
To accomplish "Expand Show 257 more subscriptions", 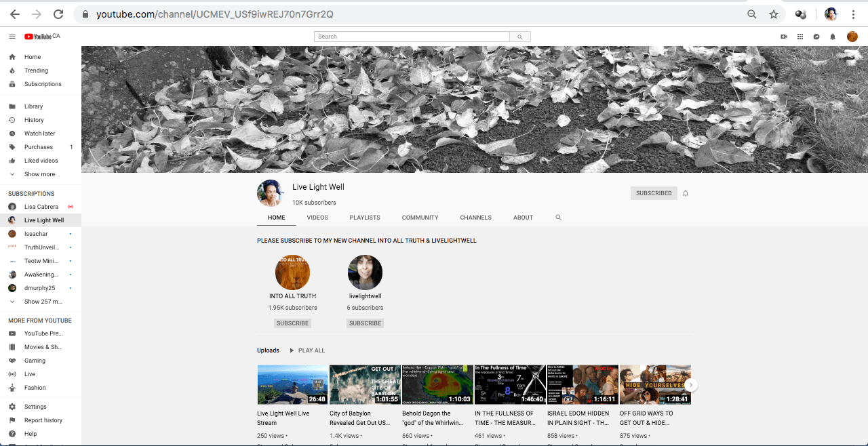I will (x=41, y=302).
